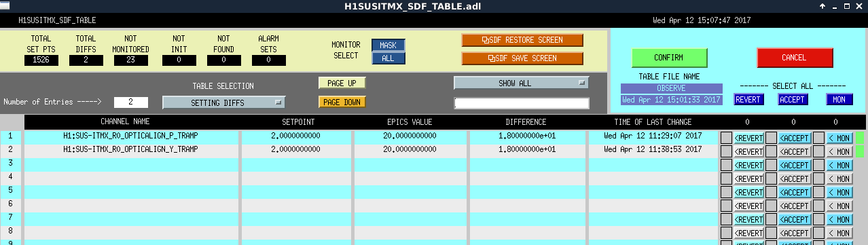Click table file date Wed Apr 12 15:01:33 2017
The width and height of the screenshot is (868, 245).
pos(671,100)
